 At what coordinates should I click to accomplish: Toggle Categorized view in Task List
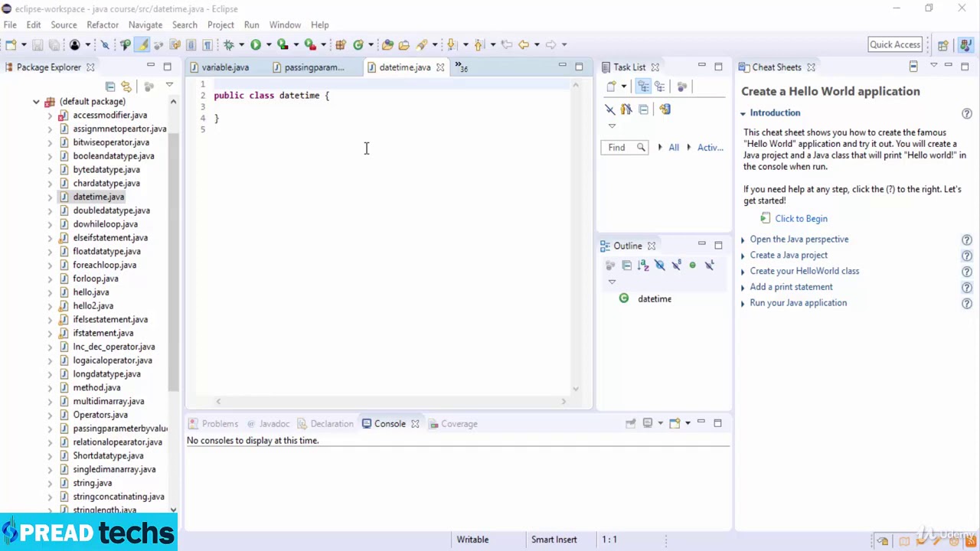[643, 86]
